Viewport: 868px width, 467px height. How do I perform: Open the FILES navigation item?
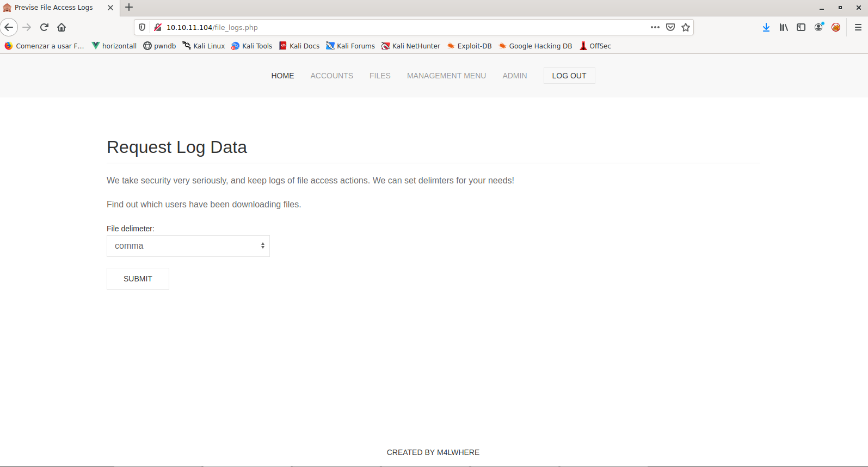(x=380, y=76)
